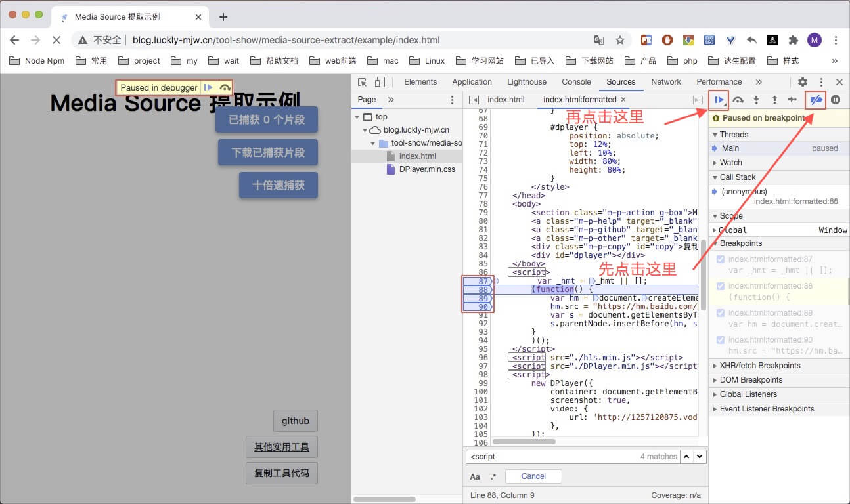850x504 pixels.
Task: Step over from page overlay icon
Action: [225, 87]
